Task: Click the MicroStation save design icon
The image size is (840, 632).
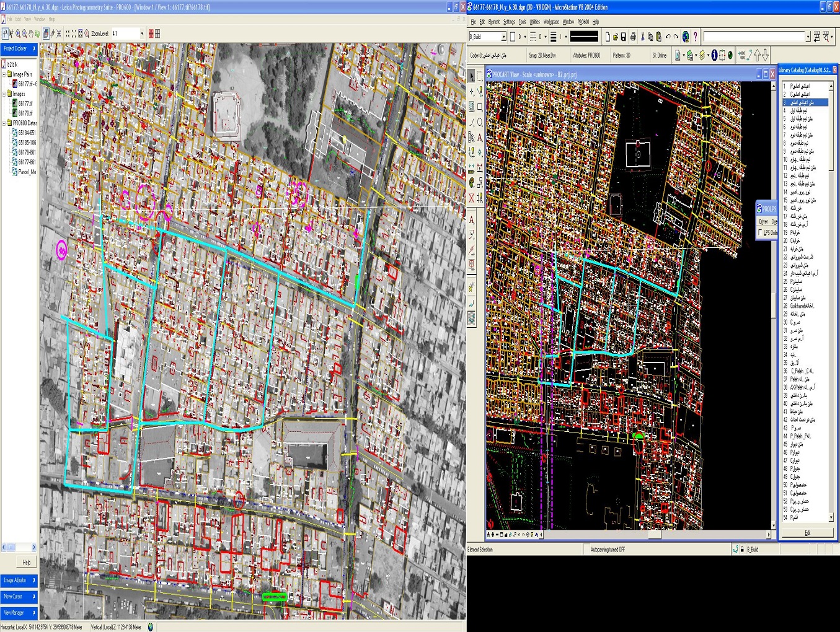Action: [x=624, y=37]
